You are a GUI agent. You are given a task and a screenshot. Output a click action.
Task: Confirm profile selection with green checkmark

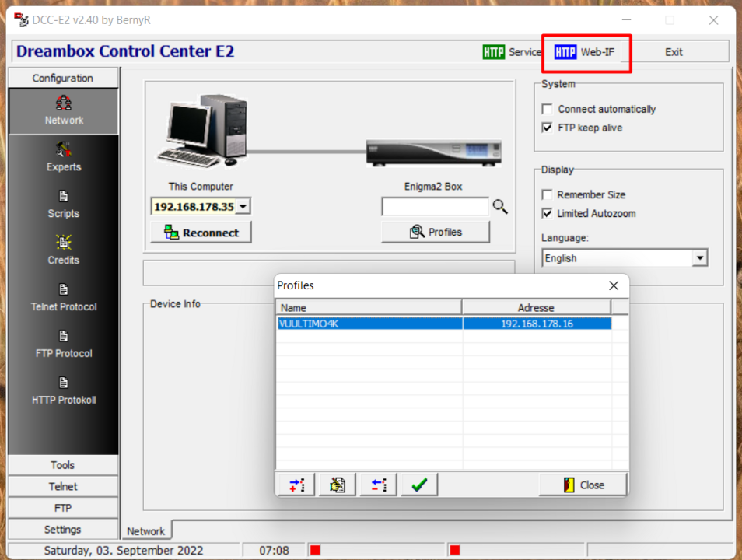[418, 484]
